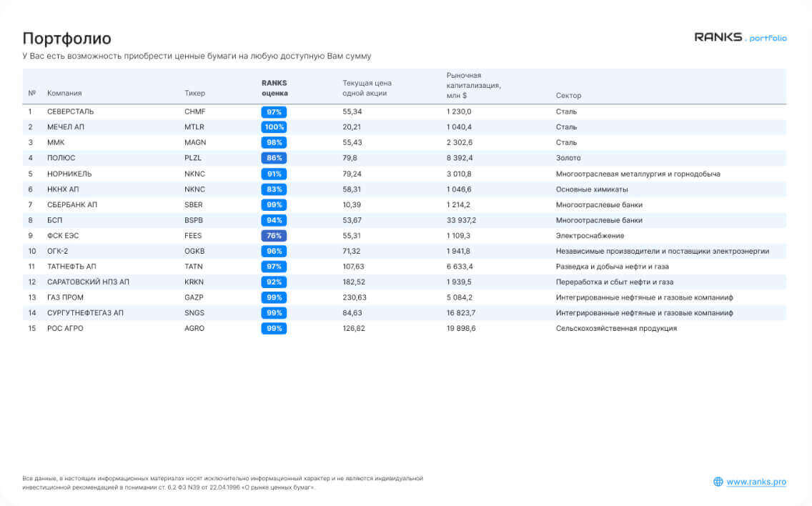
Task: Click the 86% rating badge for ПОЛЮС
Action: click(274, 158)
